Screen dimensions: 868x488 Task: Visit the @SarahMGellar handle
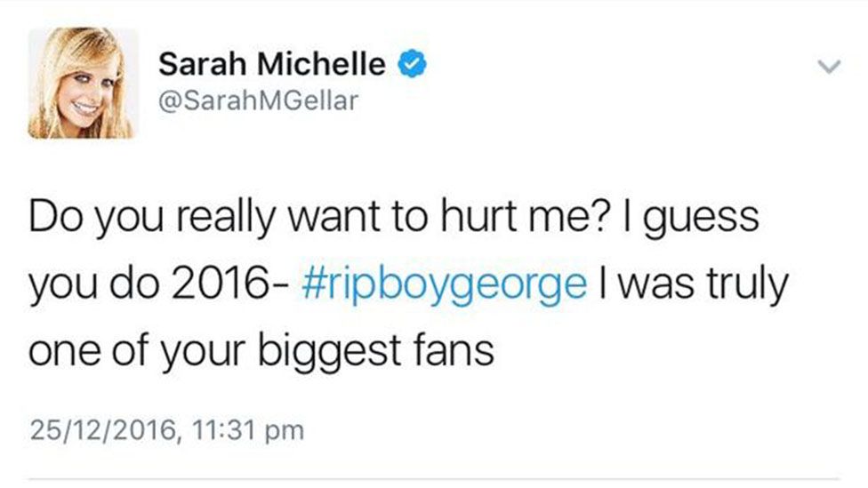click(258, 101)
